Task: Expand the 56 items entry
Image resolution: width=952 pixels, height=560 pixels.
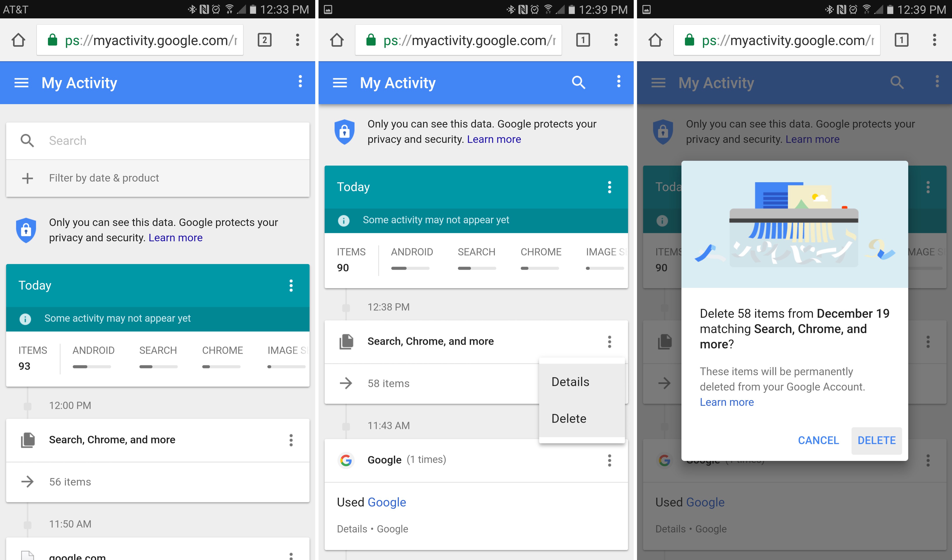Action: 70,482
